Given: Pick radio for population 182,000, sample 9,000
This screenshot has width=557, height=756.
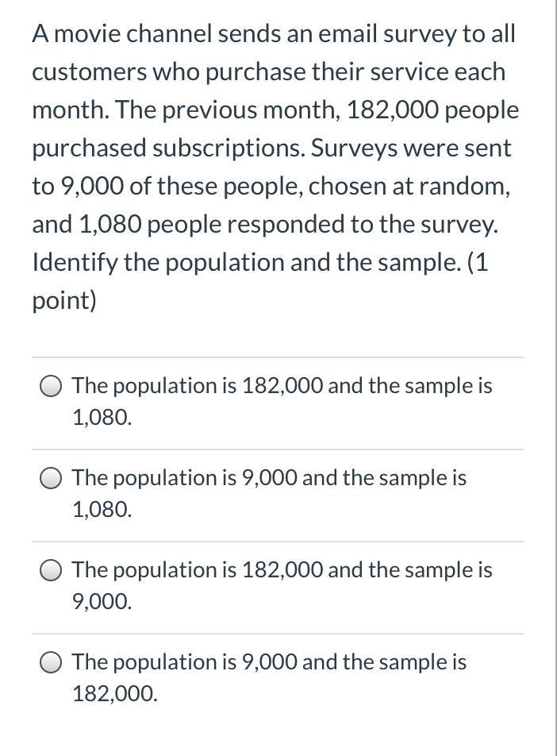Looking at the screenshot, I should coord(51,571).
